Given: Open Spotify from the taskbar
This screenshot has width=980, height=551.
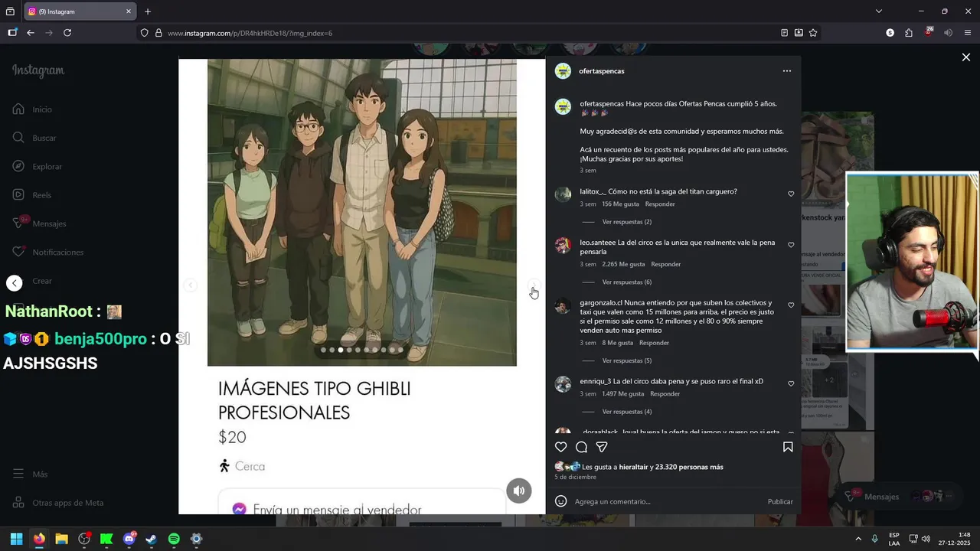Looking at the screenshot, I should point(174,539).
